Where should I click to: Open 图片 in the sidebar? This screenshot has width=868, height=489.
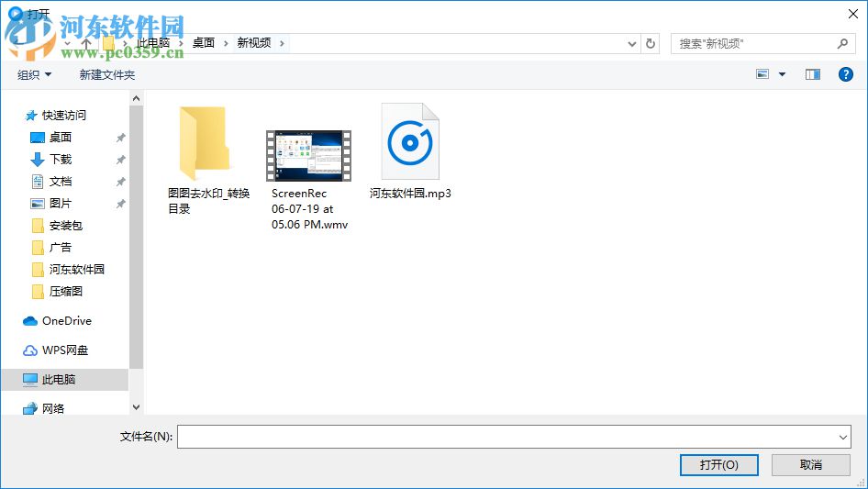(61, 204)
